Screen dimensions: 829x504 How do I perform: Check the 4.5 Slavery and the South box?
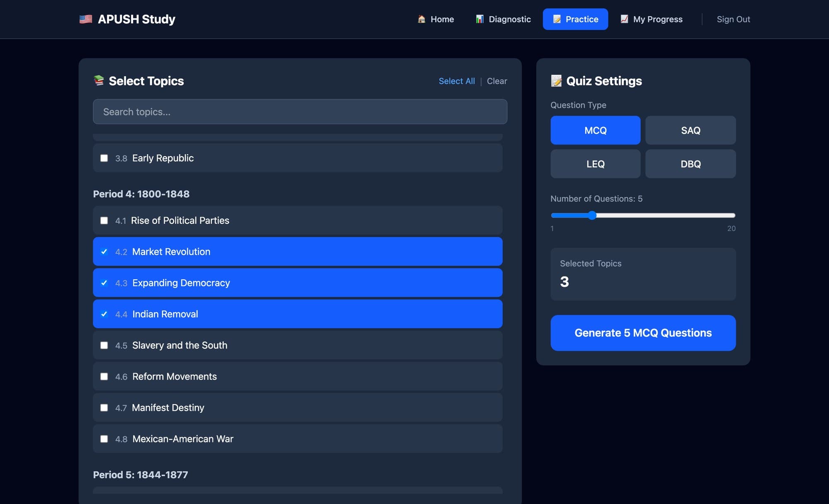(104, 345)
